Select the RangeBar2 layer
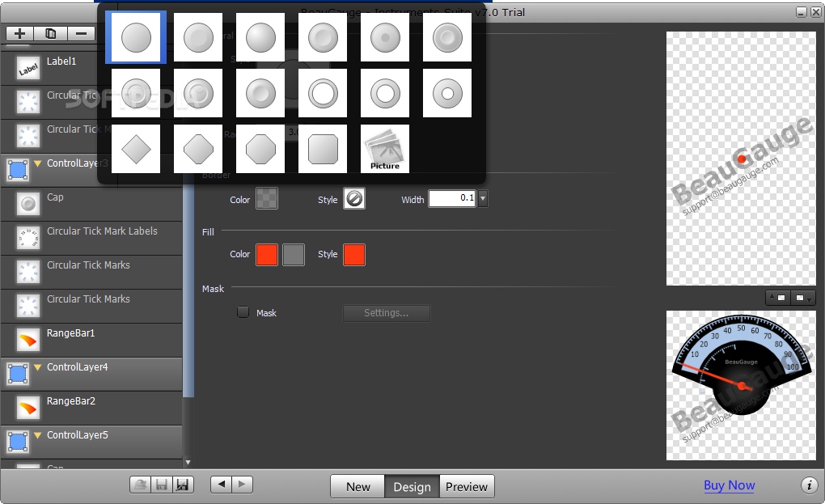Screen dimensions: 825x504 [x=91, y=409]
